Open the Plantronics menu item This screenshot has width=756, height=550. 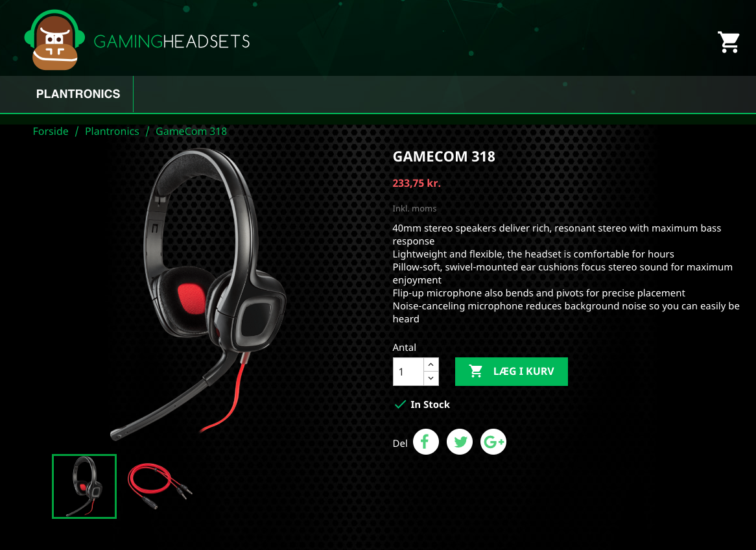point(78,93)
